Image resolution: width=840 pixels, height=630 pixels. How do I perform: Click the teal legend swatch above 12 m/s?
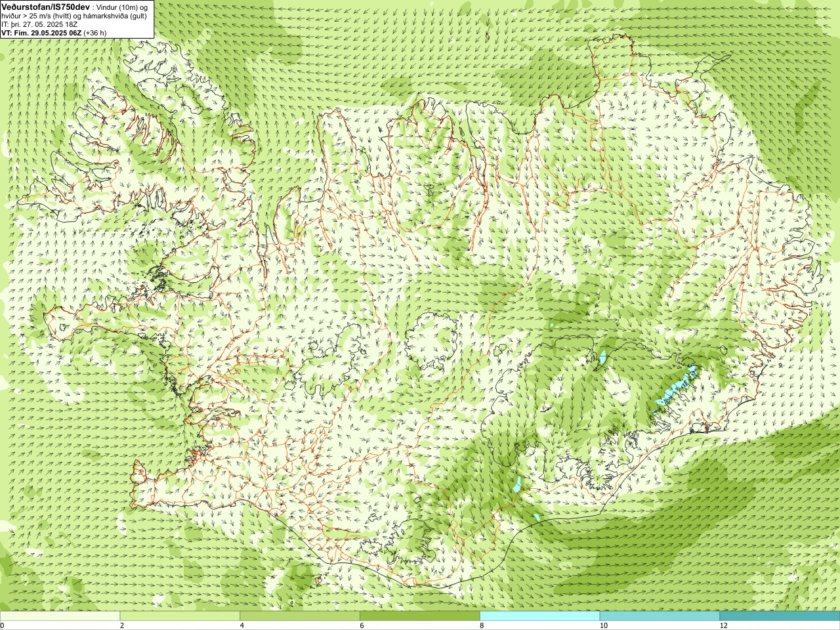[x=780, y=616]
